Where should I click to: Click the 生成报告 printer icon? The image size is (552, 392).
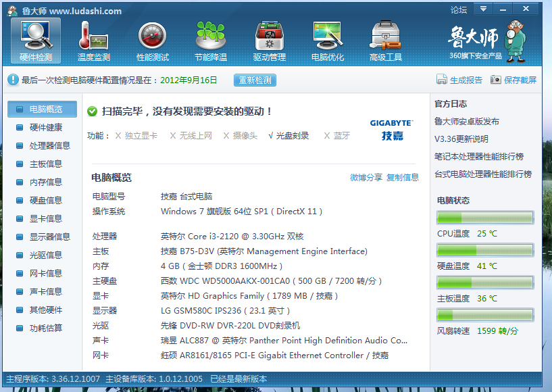441,80
